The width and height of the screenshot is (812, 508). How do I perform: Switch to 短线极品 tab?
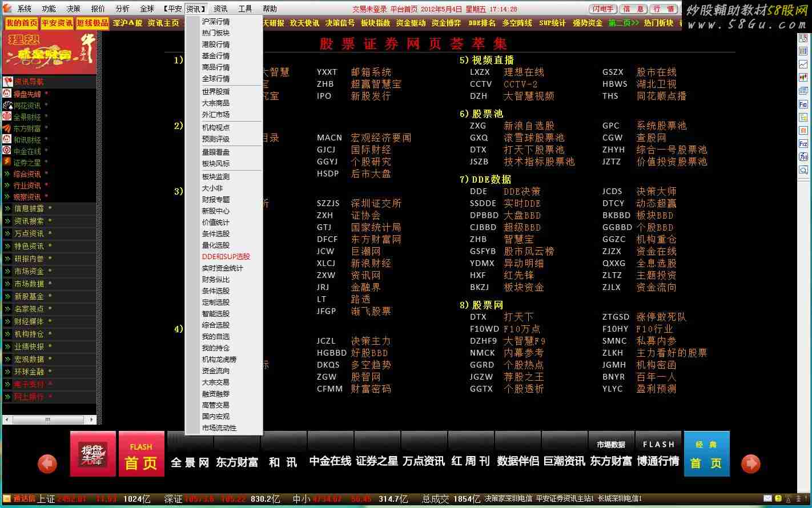pyautogui.click(x=93, y=23)
